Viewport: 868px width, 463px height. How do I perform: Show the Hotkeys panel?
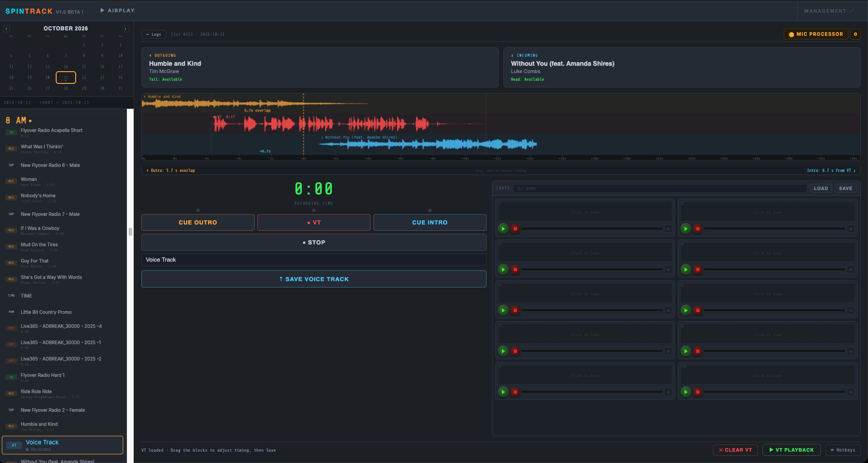coord(843,450)
